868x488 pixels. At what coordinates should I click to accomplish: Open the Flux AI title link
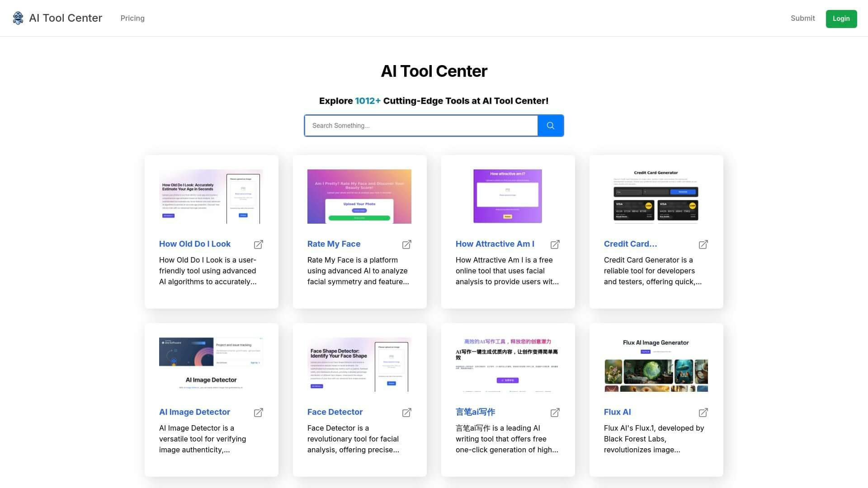(x=617, y=412)
